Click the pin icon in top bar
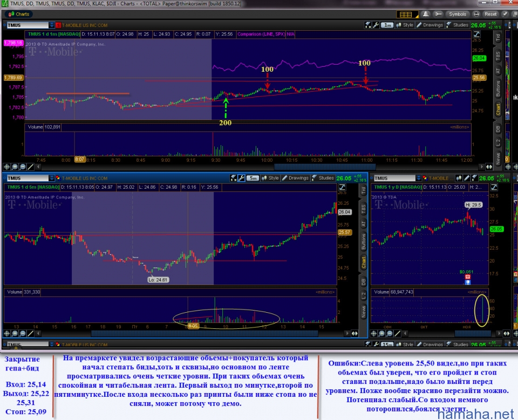 (505, 14)
